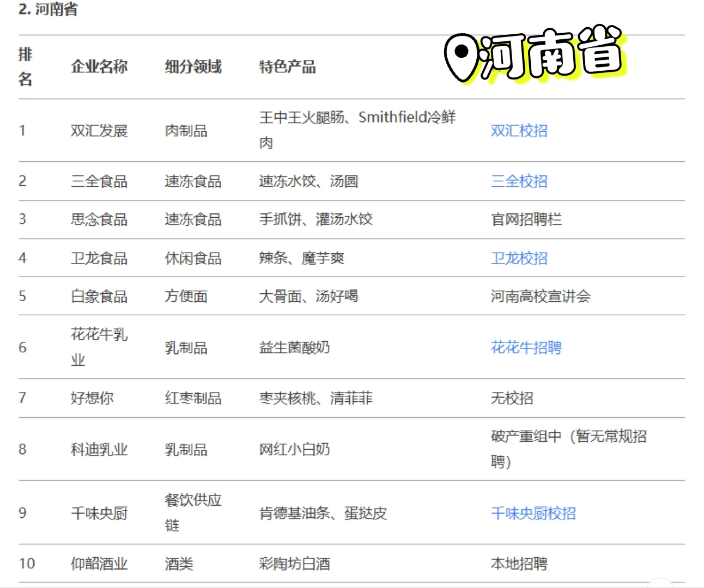The width and height of the screenshot is (704, 588).
Task: Click the 破产重组中 recruitment note
Action: [568, 449]
